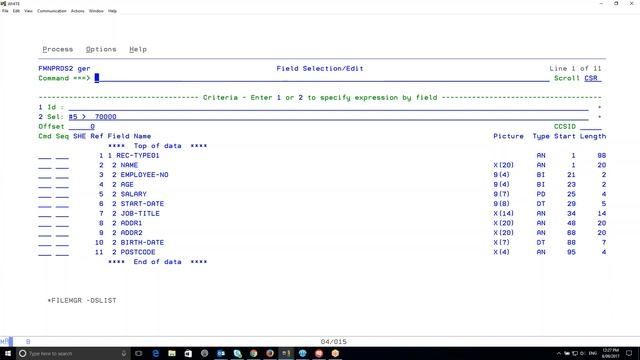The height and width of the screenshot is (360, 640).
Task: Open the File menu in the emulator menu bar
Action: point(5,11)
